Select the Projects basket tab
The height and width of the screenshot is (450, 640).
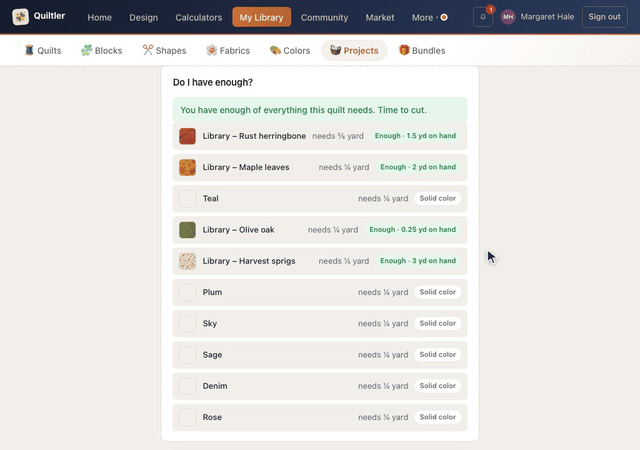tap(354, 51)
